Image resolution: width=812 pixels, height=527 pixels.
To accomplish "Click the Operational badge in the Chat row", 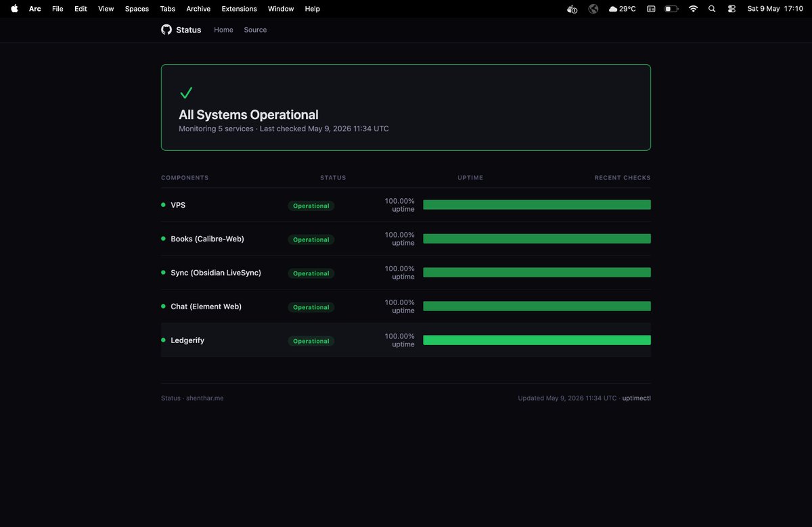I will (311, 307).
